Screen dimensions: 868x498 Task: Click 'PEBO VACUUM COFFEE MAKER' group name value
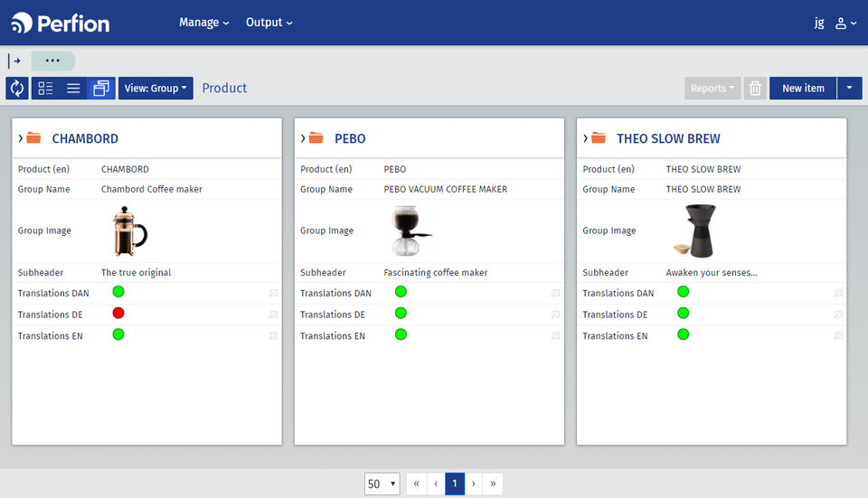[x=446, y=189]
